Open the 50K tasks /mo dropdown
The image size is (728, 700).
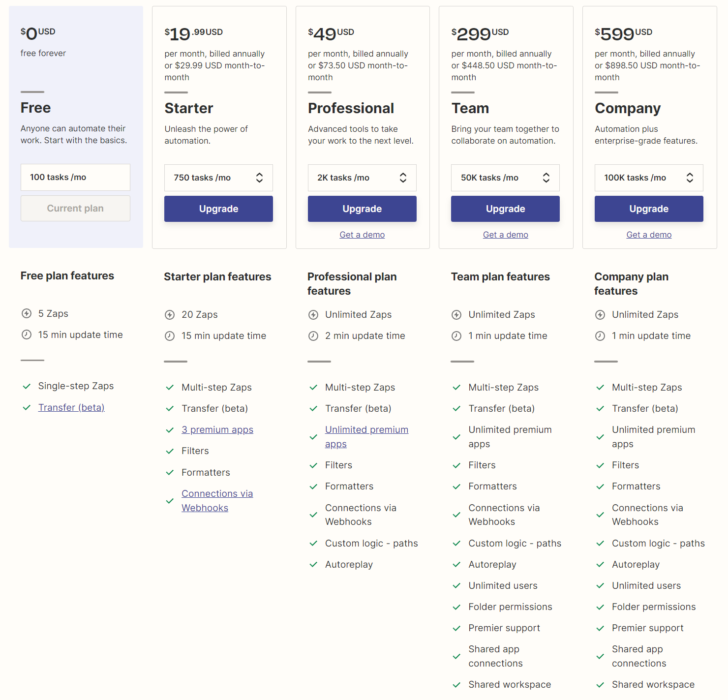[505, 178]
